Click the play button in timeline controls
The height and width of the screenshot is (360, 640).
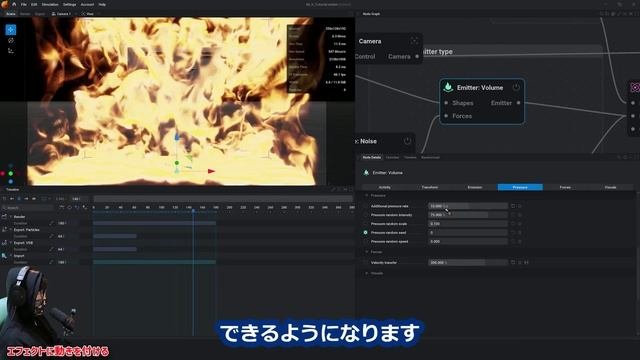point(19,199)
